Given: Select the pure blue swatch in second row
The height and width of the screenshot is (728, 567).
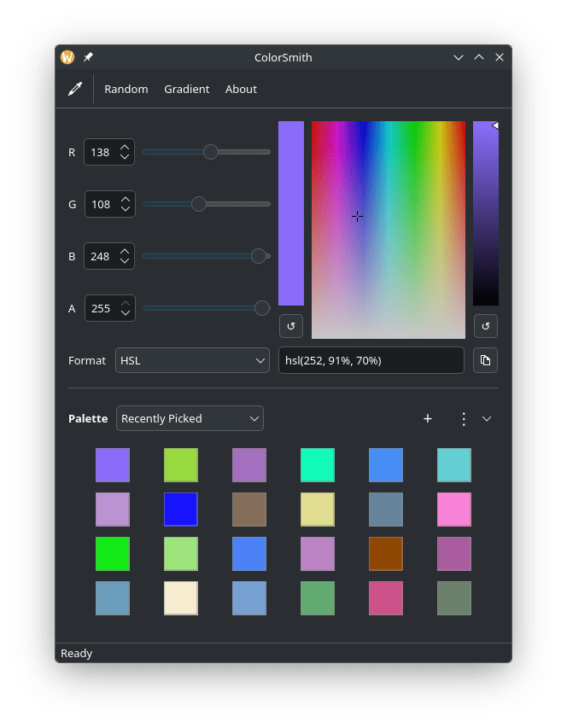Looking at the screenshot, I should [181, 510].
